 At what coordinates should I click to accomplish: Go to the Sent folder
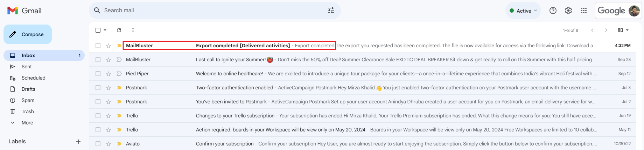(27, 67)
